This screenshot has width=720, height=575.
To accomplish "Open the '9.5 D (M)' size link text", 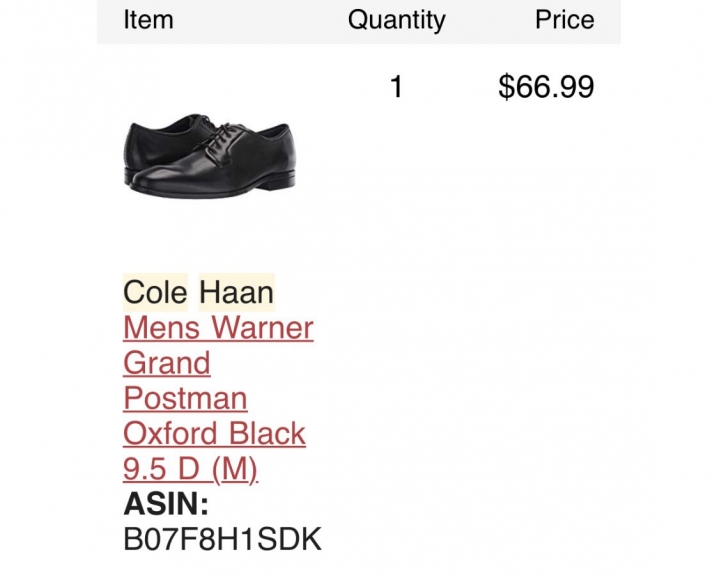I will [191, 469].
